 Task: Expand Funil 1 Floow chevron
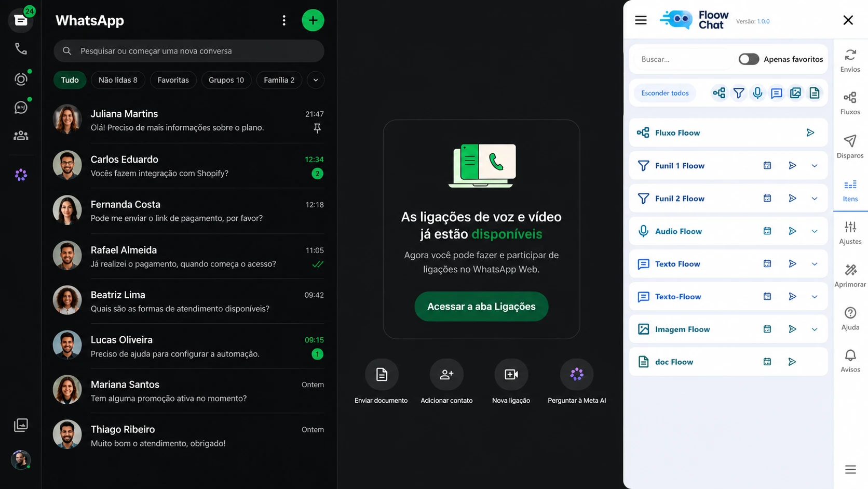815,166
